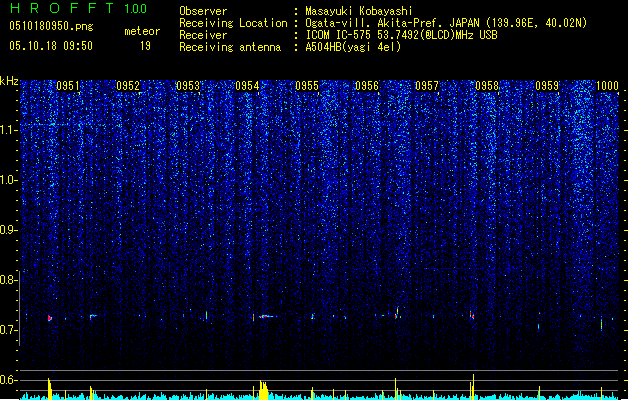
Task: Click the 'meteor' count label
Action: point(142,31)
